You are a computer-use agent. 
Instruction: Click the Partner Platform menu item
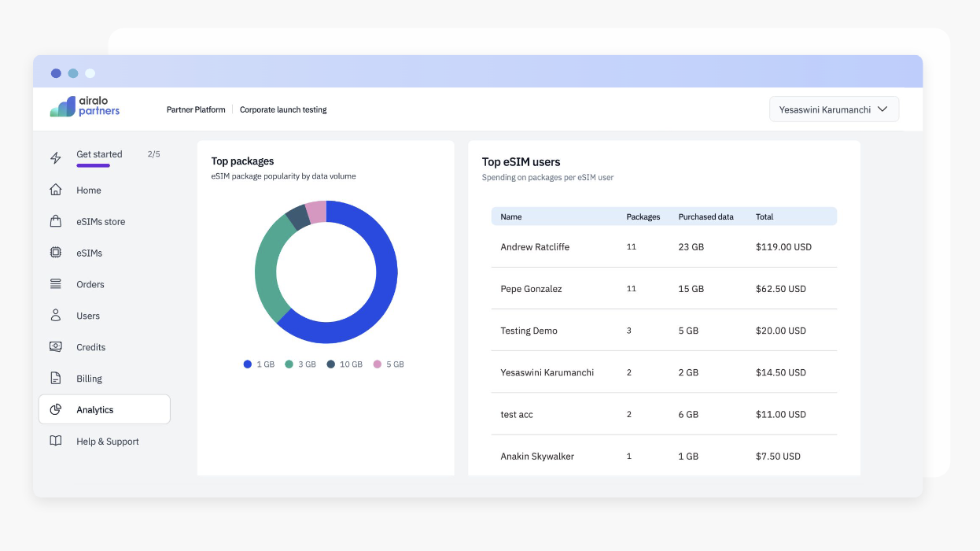click(195, 109)
